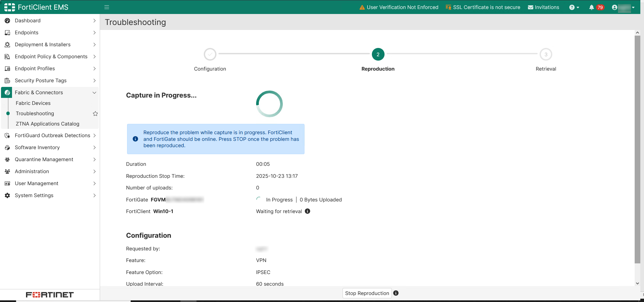This screenshot has height=302, width=644.
Task: Expand the Quarantine Management chevron
Action: (94, 159)
